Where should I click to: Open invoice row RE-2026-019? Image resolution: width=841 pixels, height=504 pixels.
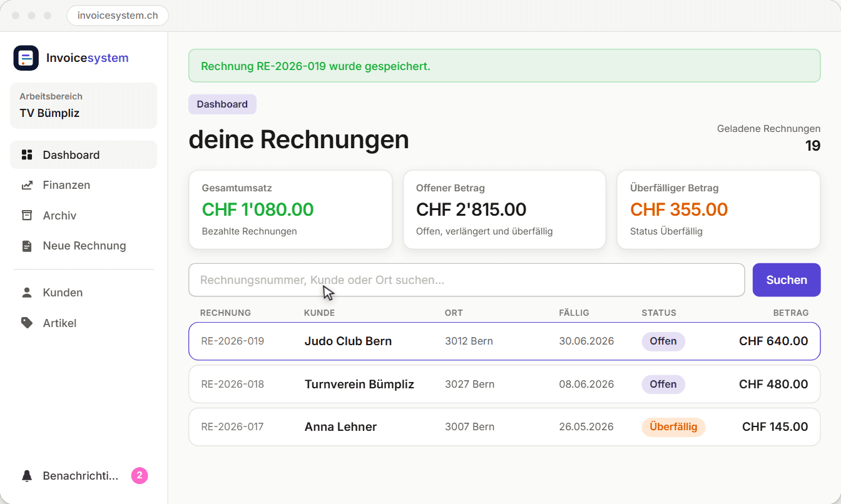504,341
